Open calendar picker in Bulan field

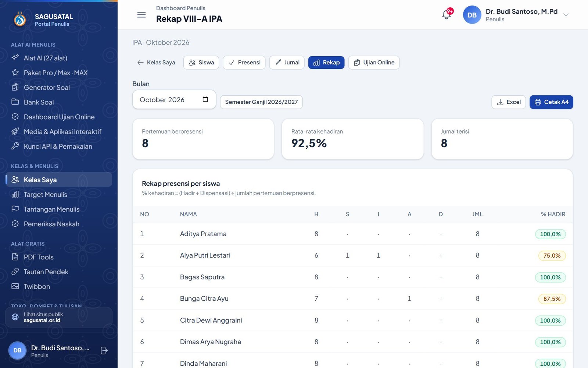(205, 99)
